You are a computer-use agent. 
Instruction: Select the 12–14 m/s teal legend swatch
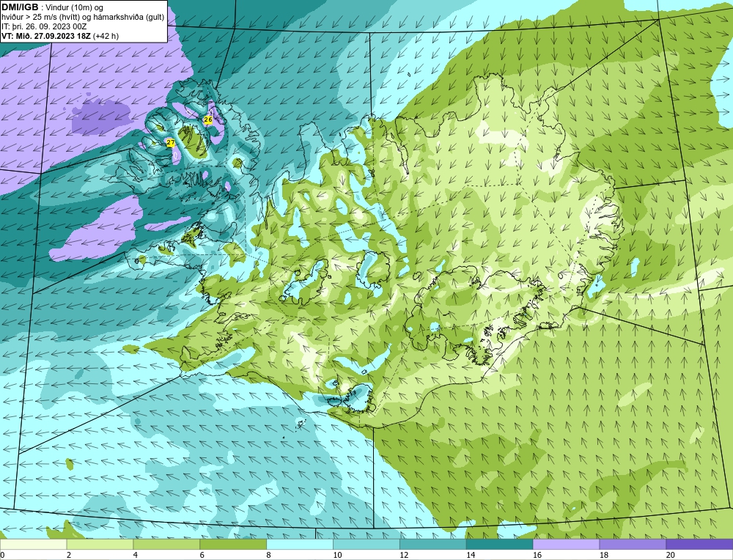coord(433,544)
